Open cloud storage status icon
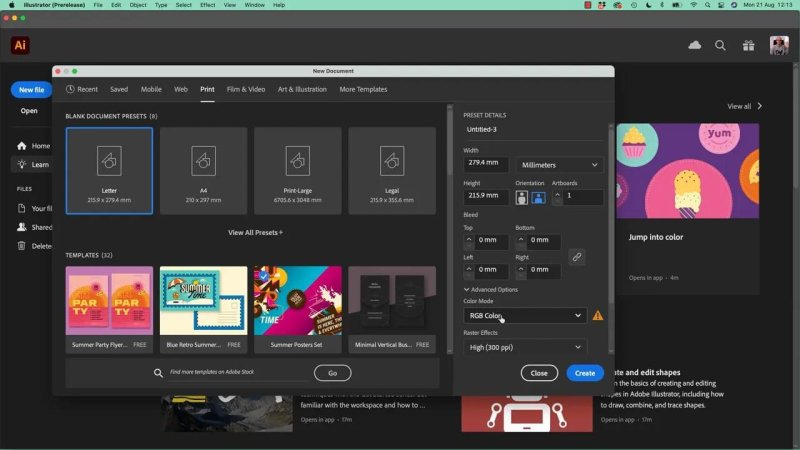Image resolution: width=800 pixels, height=450 pixels. tap(694, 45)
